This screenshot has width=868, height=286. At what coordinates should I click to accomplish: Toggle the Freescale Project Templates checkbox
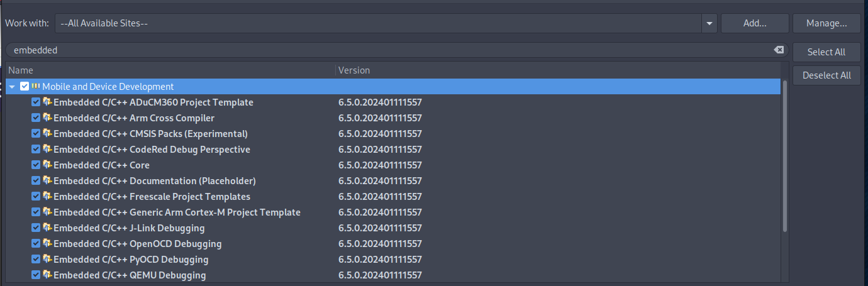[36, 197]
